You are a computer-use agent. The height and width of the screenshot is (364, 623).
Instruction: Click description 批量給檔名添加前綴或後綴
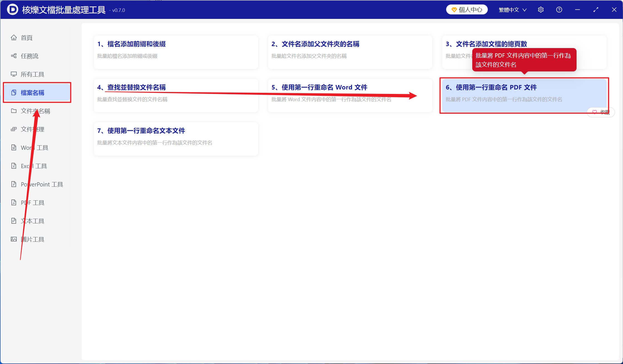pos(127,56)
